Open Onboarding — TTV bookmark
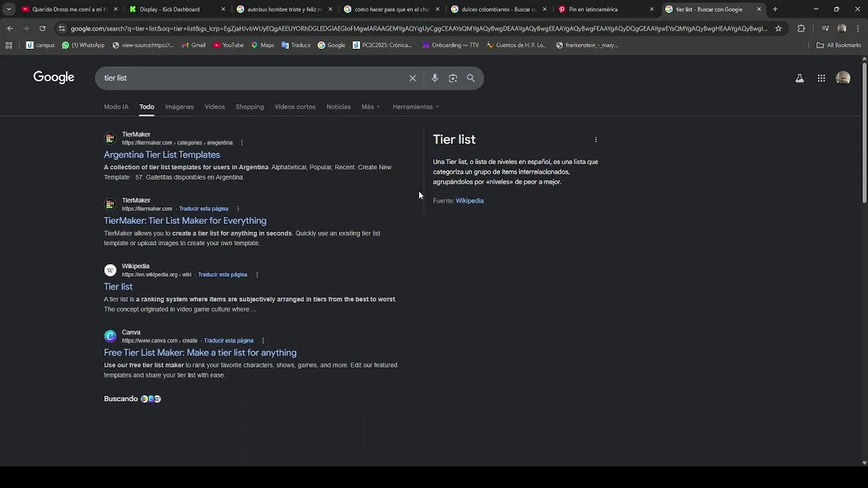The width and height of the screenshot is (868, 488). click(450, 45)
